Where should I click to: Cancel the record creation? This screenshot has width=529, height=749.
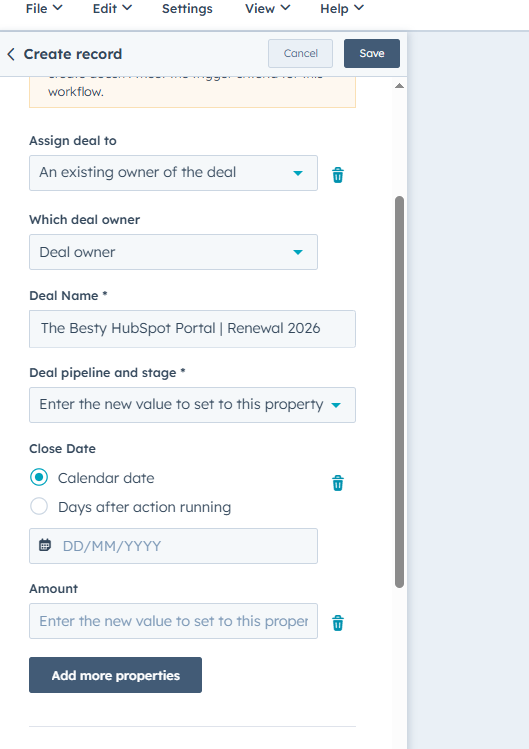[301, 53]
